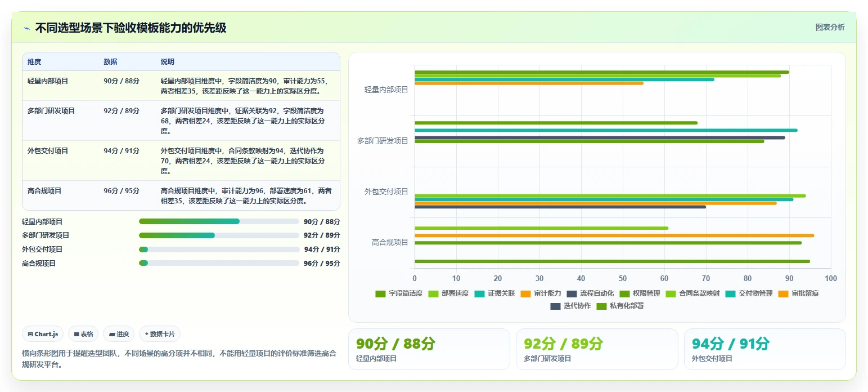Toggle the 合同条款映射 legend item

[692, 293]
